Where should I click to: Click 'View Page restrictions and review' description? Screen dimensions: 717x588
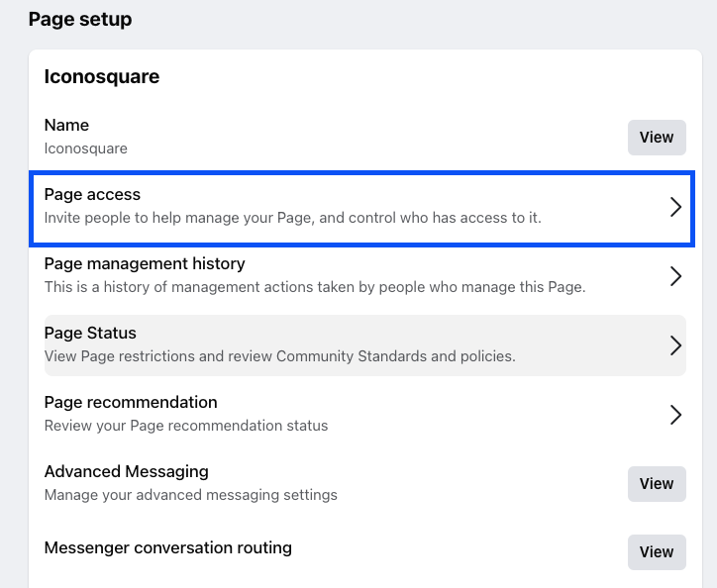pos(280,356)
